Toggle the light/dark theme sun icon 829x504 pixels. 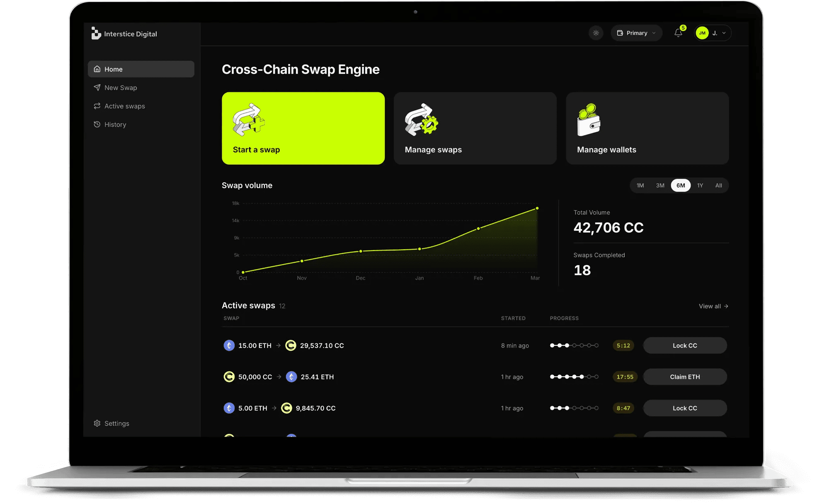[x=596, y=33]
